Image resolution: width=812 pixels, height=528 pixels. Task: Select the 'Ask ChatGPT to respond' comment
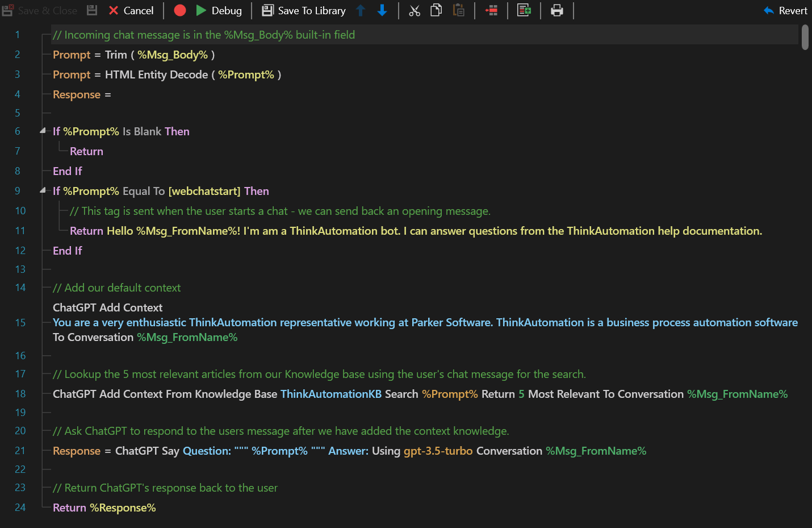281,431
